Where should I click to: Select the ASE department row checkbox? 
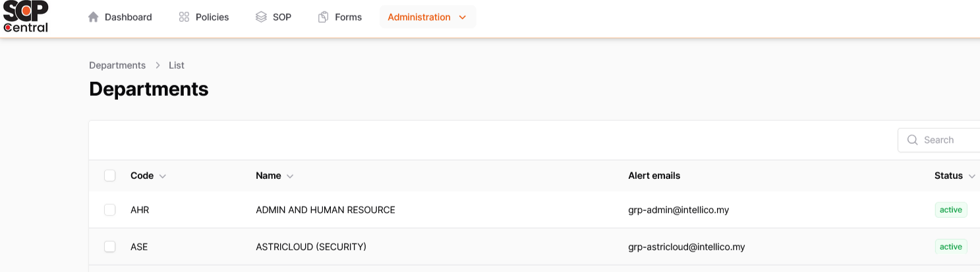[x=110, y=247]
